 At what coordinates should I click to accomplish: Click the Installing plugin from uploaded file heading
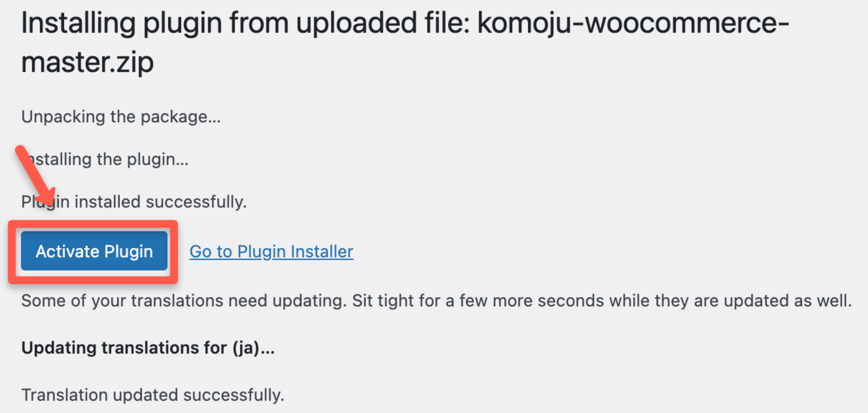(244, 24)
